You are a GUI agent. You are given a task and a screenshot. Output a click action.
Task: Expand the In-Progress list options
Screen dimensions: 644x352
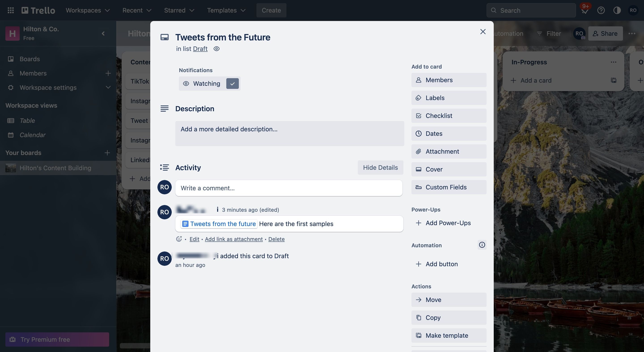[614, 62]
